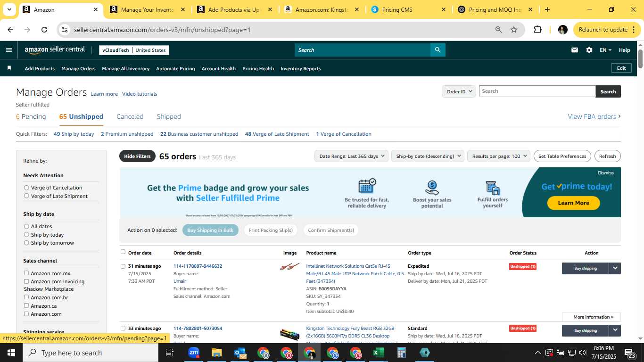
Task: Check the Amazon.com.br sales channel box
Action: [x=26, y=297]
